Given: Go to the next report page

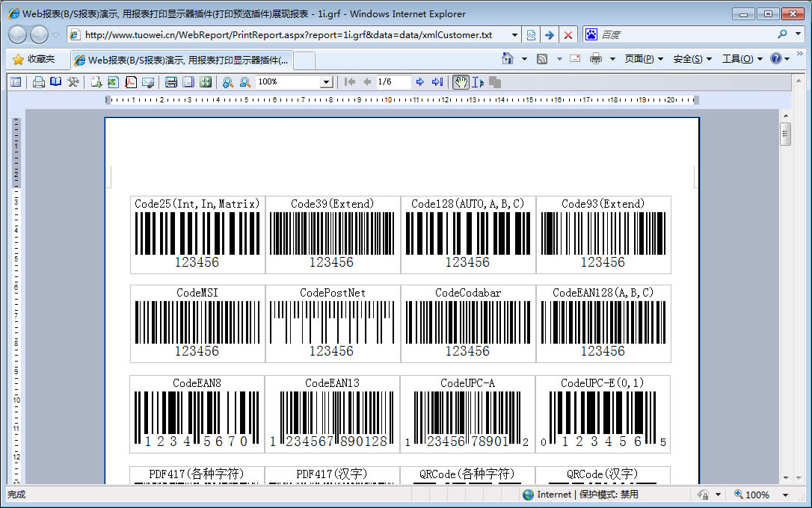Looking at the screenshot, I should coord(420,82).
